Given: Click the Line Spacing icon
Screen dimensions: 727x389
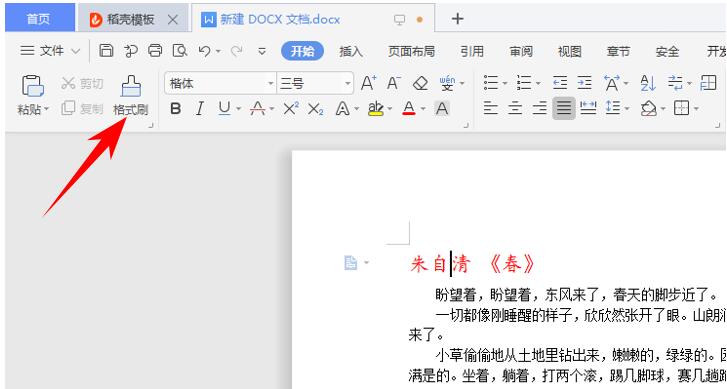Looking at the screenshot, I should click(x=613, y=108).
